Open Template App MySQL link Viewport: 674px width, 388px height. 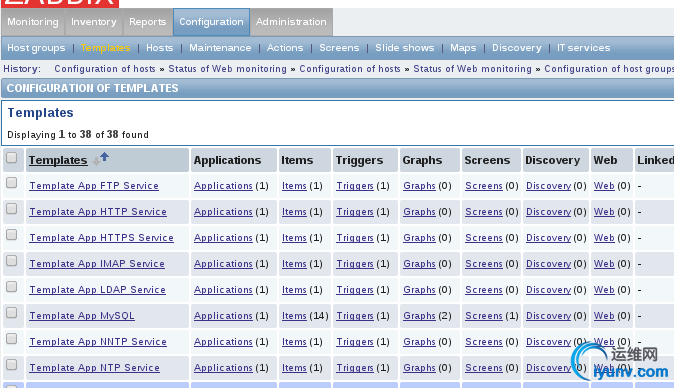pyautogui.click(x=82, y=316)
